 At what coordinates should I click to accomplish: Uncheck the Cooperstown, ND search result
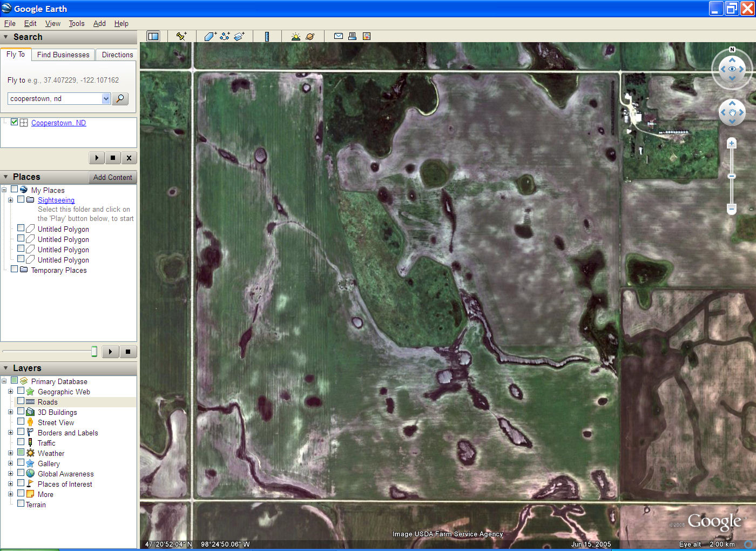(15, 122)
